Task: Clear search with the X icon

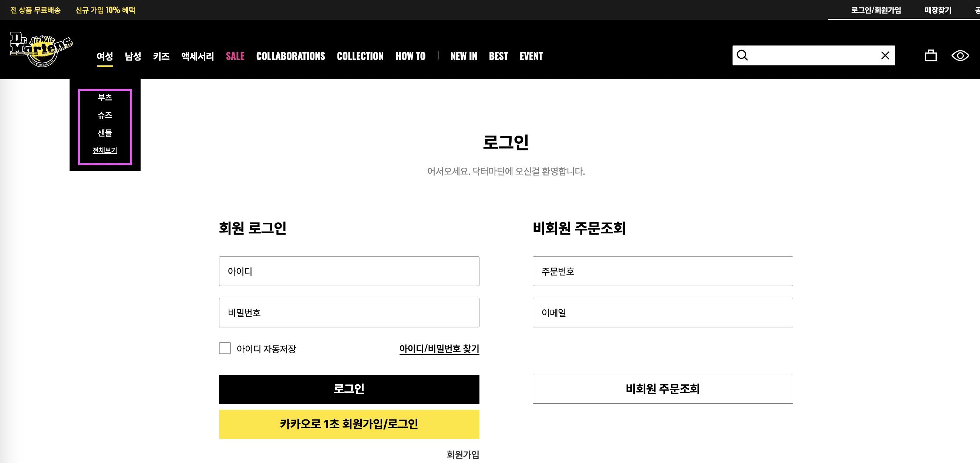Action: (885, 55)
